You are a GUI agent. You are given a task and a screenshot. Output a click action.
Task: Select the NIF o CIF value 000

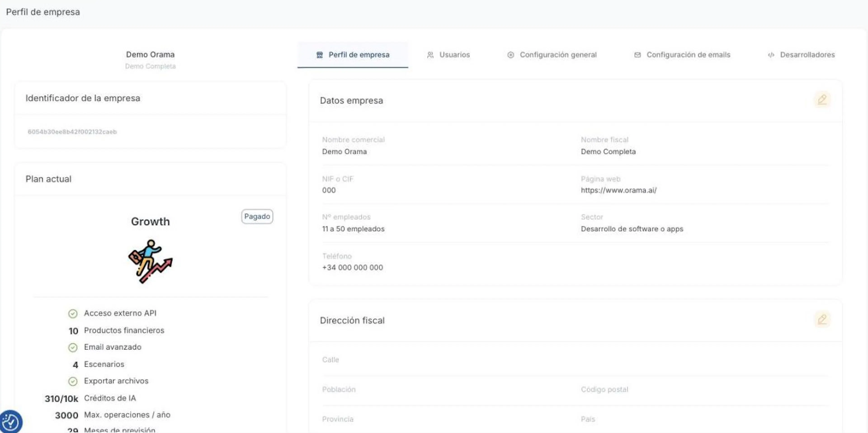pos(329,190)
